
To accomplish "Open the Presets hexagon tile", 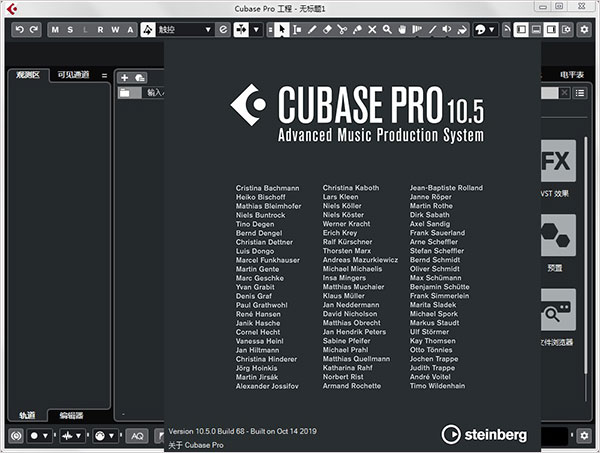I will 558,235.
